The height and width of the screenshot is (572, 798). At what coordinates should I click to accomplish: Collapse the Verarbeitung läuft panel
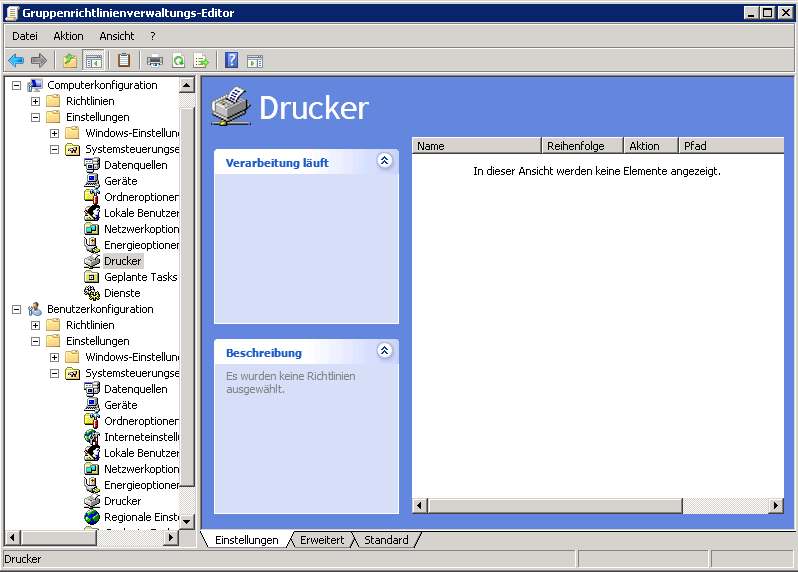pos(385,161)
